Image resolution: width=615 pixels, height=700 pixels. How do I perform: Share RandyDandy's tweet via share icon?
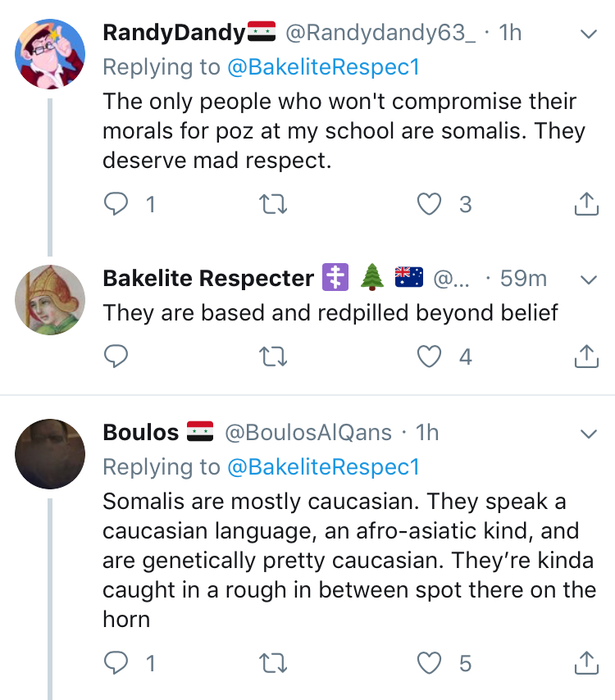586,204
